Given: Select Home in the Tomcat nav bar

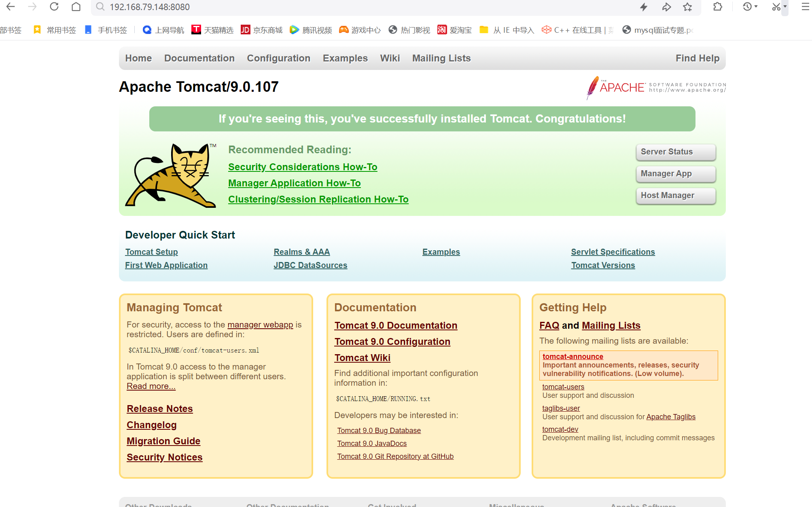Looking at the screenshot, I should [x=138, y=58].
